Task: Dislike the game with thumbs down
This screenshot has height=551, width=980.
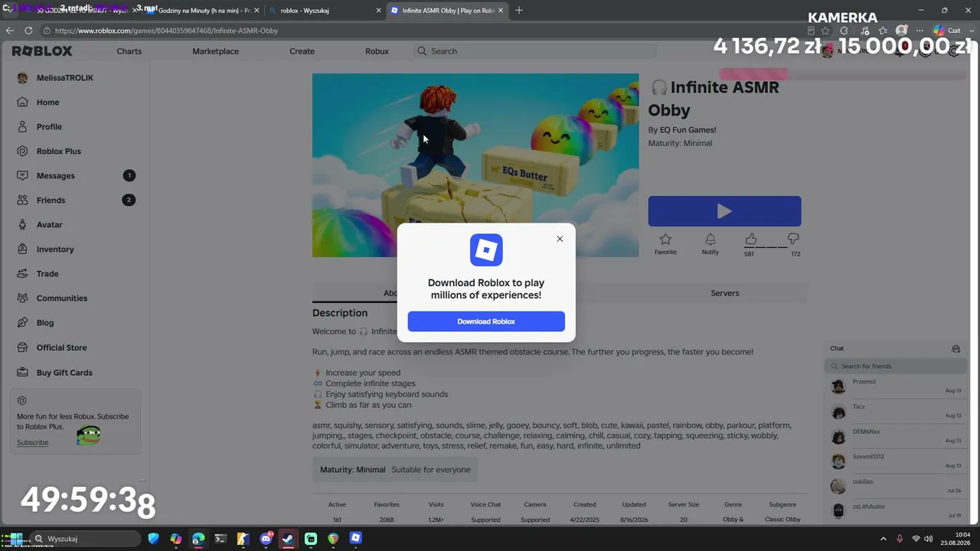Action: 793,240
